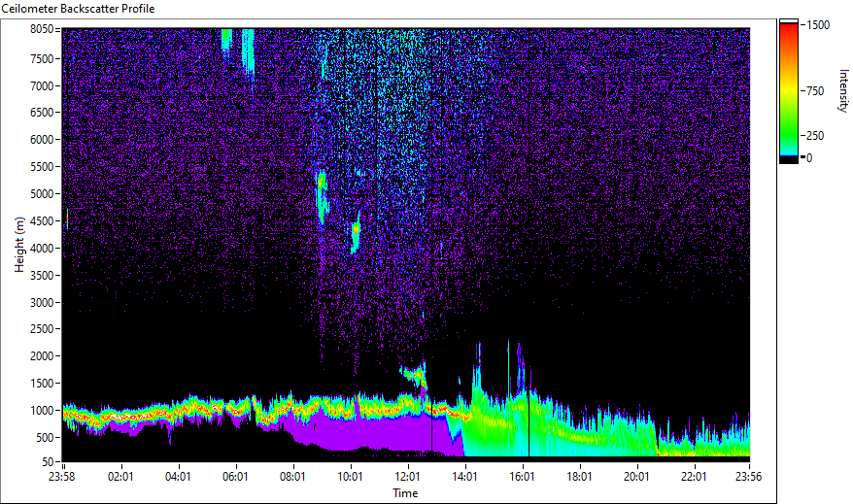Click the 20:01 time tick label
The image size is (853, 504).
636,477
